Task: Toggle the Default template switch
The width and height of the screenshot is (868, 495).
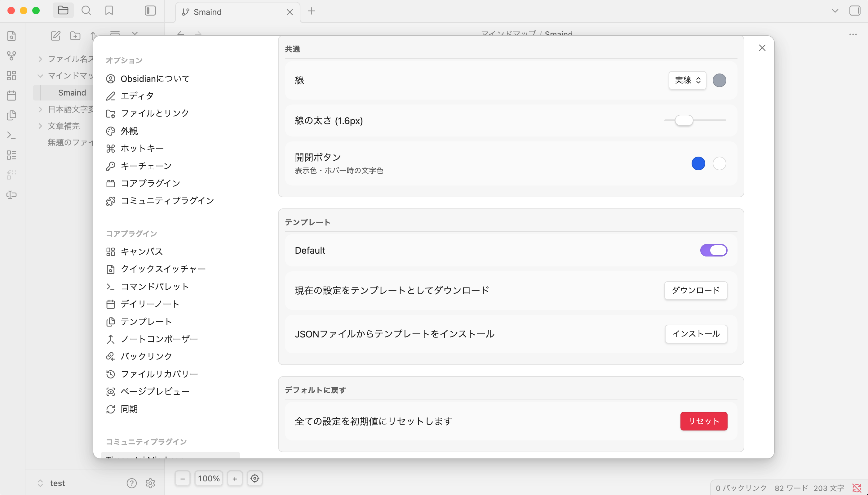Action: click(x=713, y=250)
